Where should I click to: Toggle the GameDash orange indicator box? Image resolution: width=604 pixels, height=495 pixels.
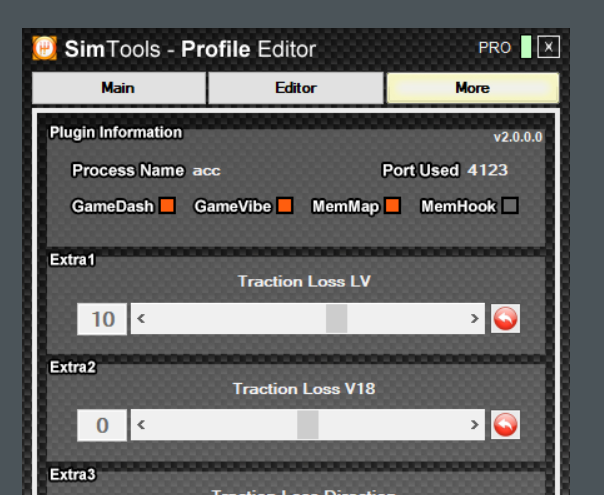(168, 205)
